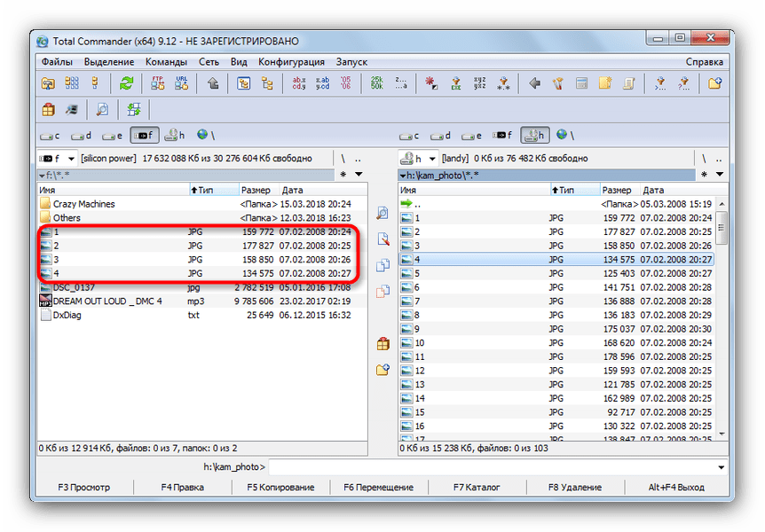The image size is (765, 532).
Task: Open the Запуск menu
Action: [x=351, y=62]
